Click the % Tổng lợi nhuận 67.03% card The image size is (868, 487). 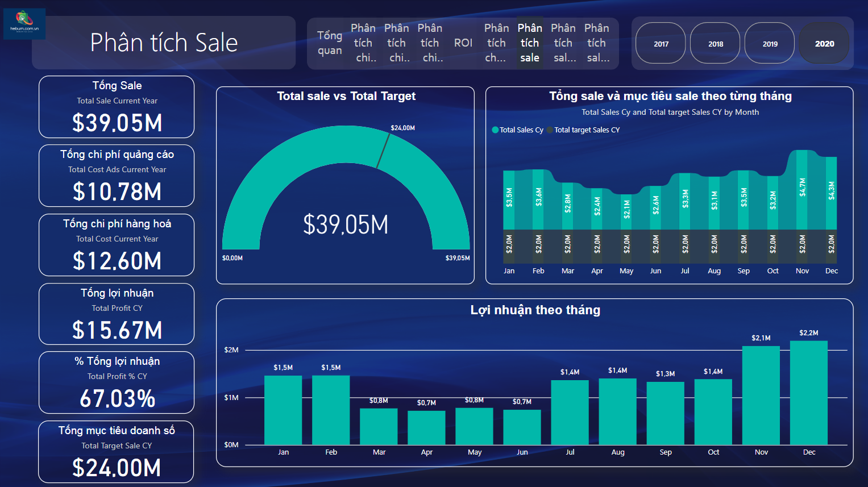[117, 383]
